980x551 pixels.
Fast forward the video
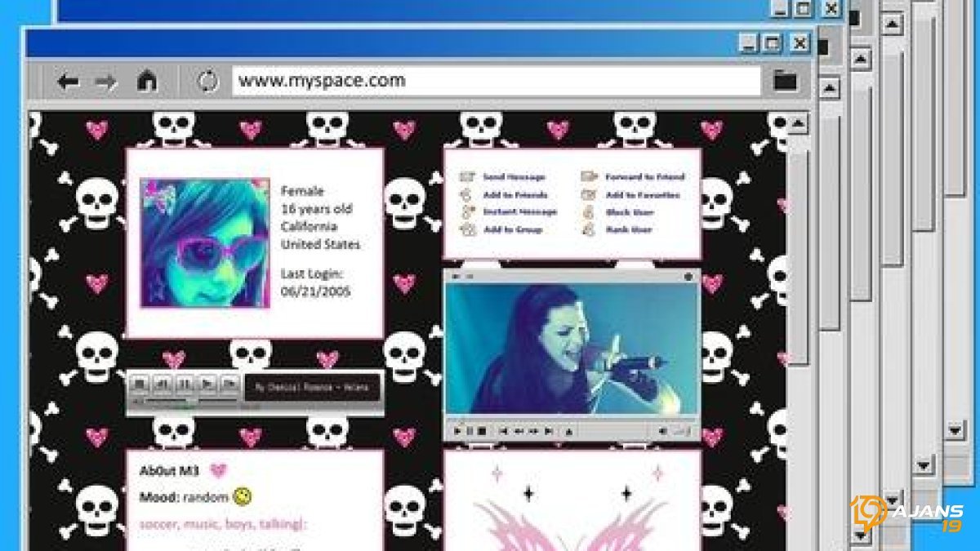point(533,430)
